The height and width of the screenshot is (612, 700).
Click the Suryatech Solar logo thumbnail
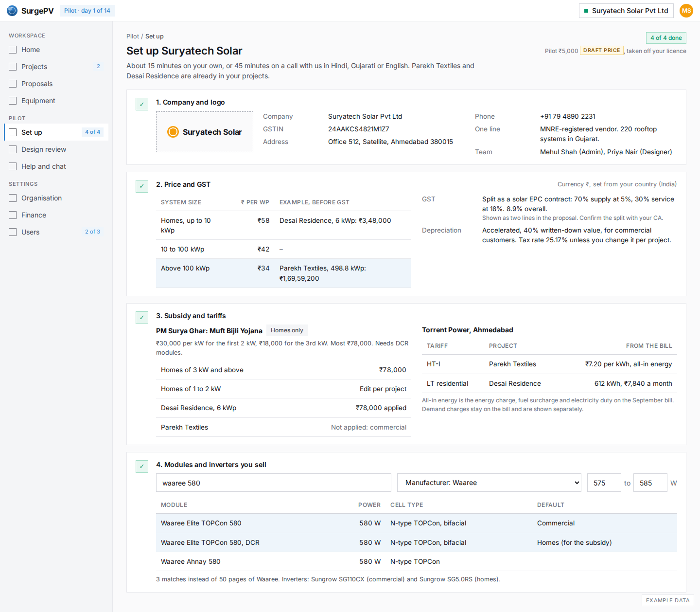click(x=205, y=132)
